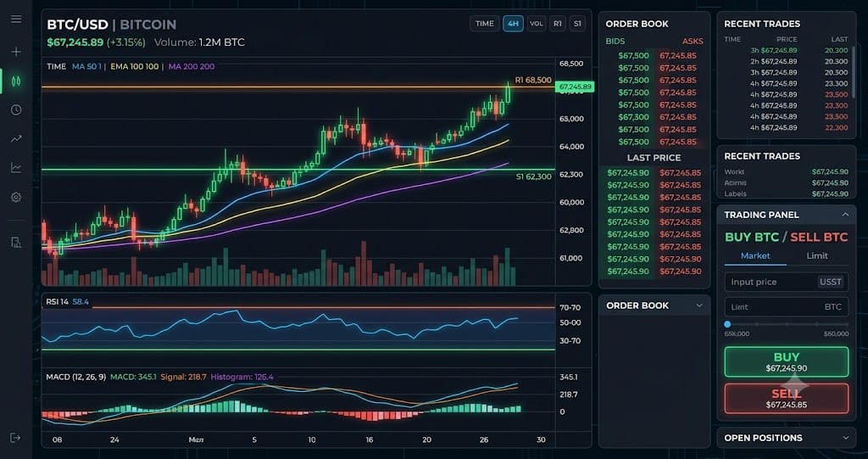Open the line chart analytics sidebar icon
This screenshot has width=868, height=459.
point(16,167)
